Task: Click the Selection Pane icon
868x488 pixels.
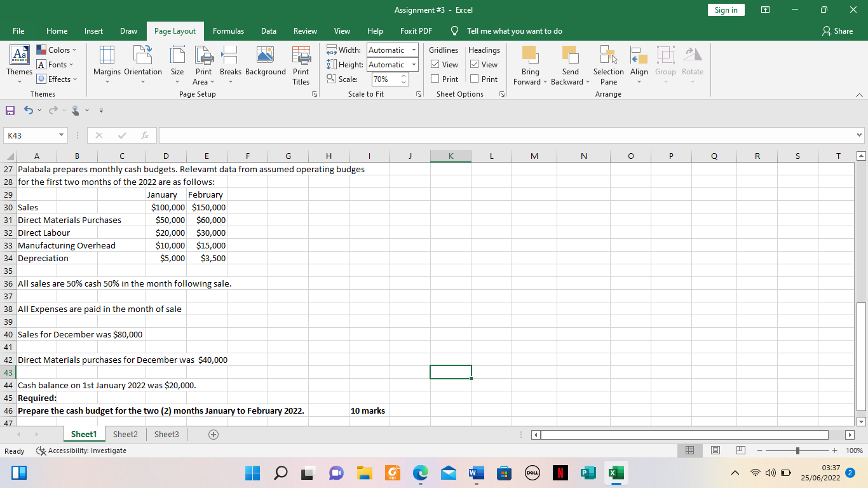Action: pyautogui.click(x=608, y=65)
